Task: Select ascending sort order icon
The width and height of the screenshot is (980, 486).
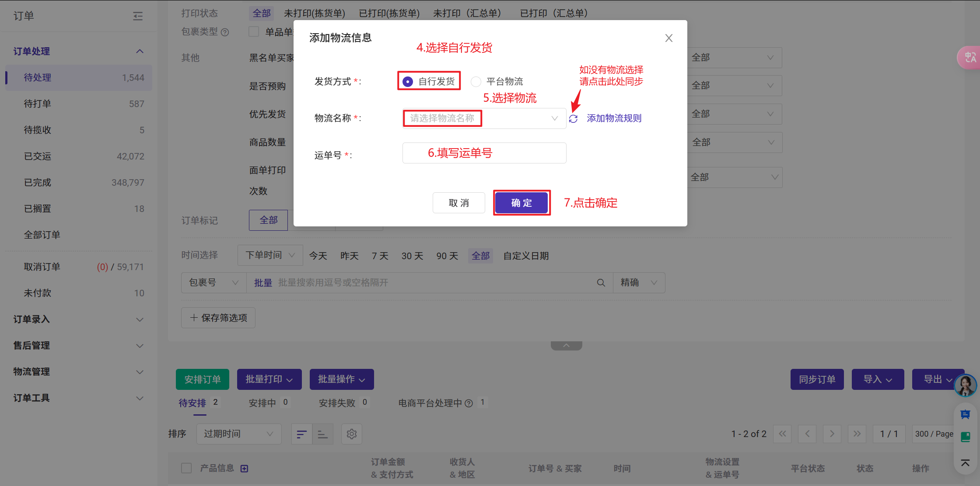Action: (x=323, y=434)
